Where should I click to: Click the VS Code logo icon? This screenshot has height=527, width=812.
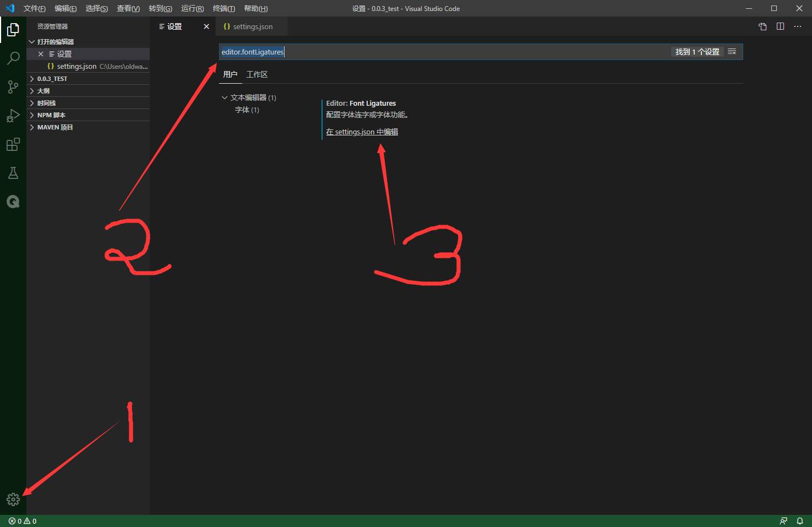pos(9,8)
